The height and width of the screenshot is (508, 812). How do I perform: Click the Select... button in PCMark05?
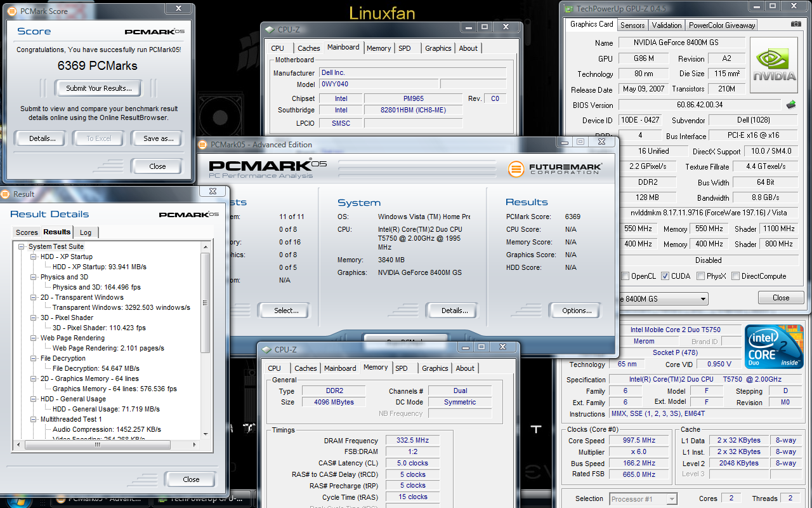(286, 311)
